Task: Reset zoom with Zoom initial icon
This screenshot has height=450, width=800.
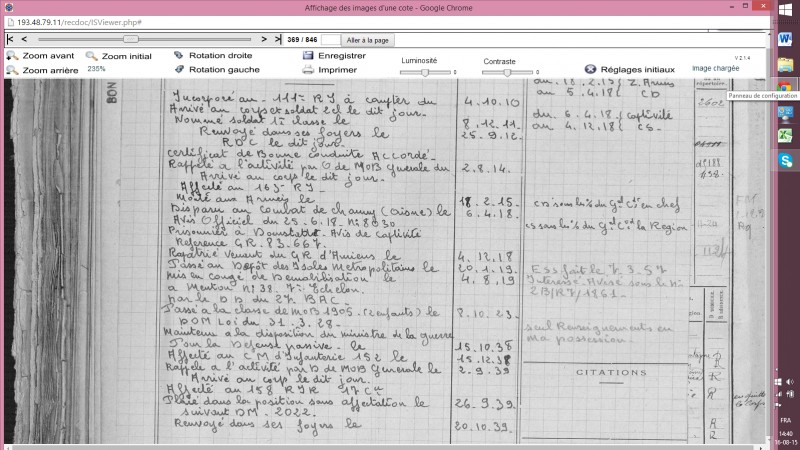Action: tap(92, 56)
